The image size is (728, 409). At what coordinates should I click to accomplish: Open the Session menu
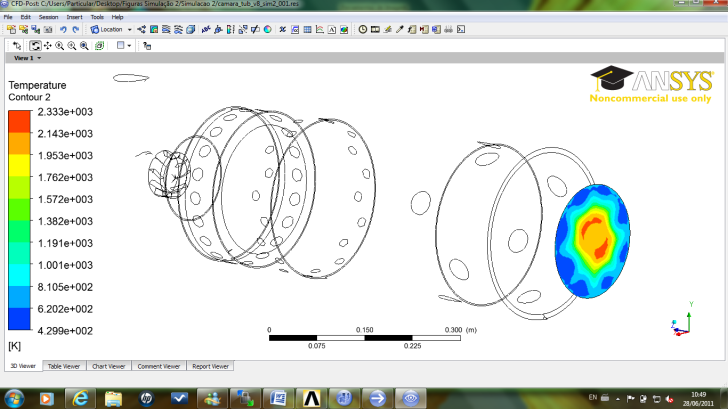[48, 17]
